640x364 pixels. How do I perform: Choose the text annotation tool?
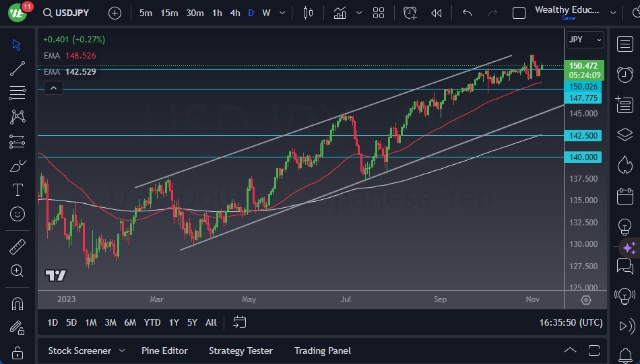click(x=18, y=190)
